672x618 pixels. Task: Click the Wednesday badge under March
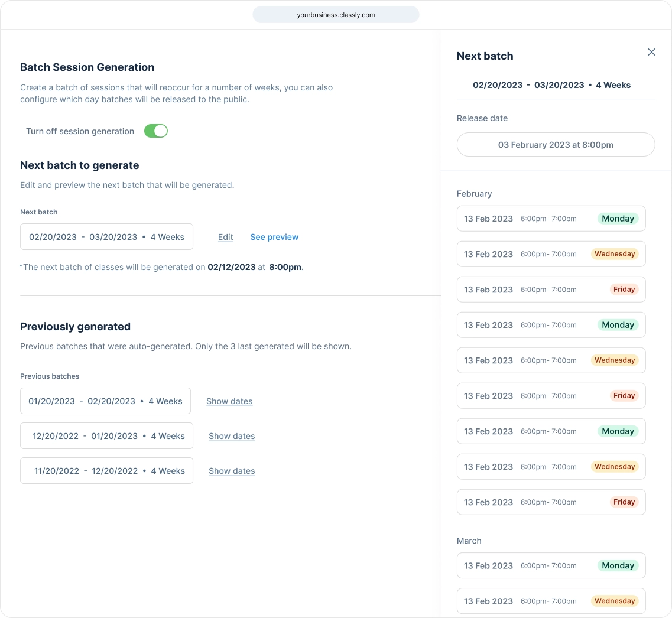(x=615, y=601)
